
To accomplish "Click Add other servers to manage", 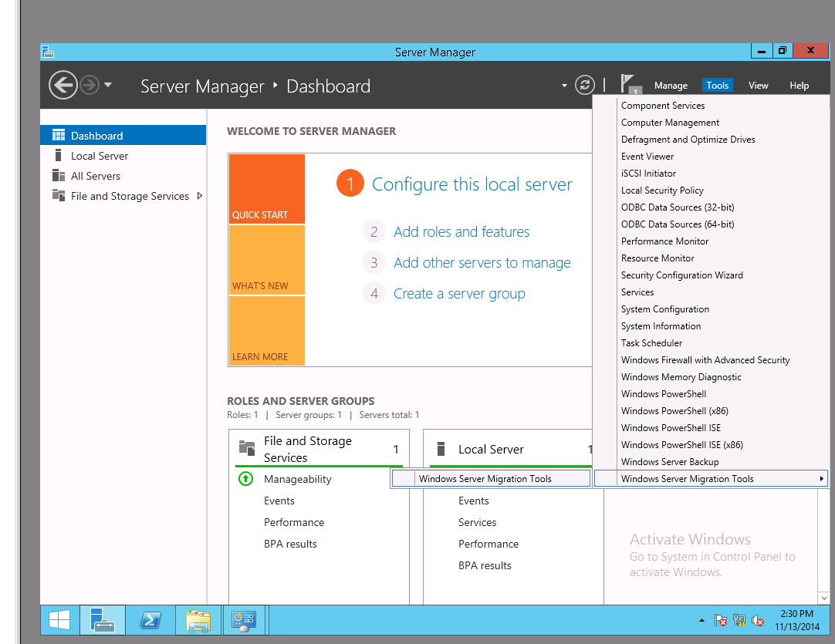I will 482,263.
